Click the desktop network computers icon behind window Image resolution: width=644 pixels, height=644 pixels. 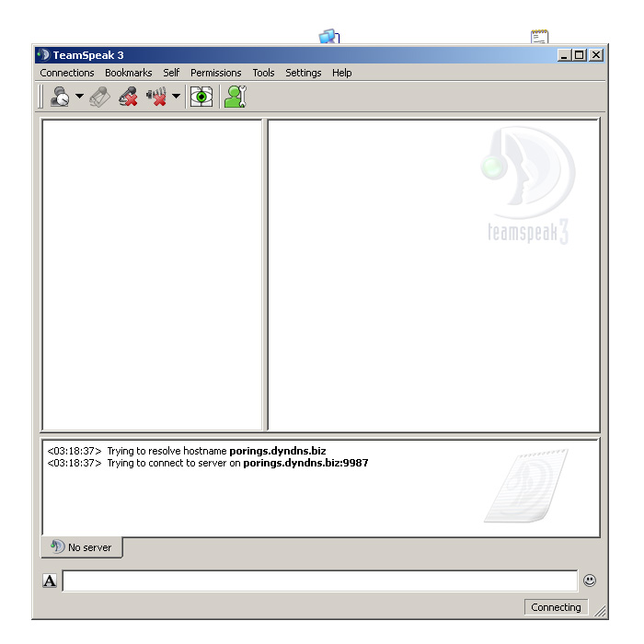[329, 36]
